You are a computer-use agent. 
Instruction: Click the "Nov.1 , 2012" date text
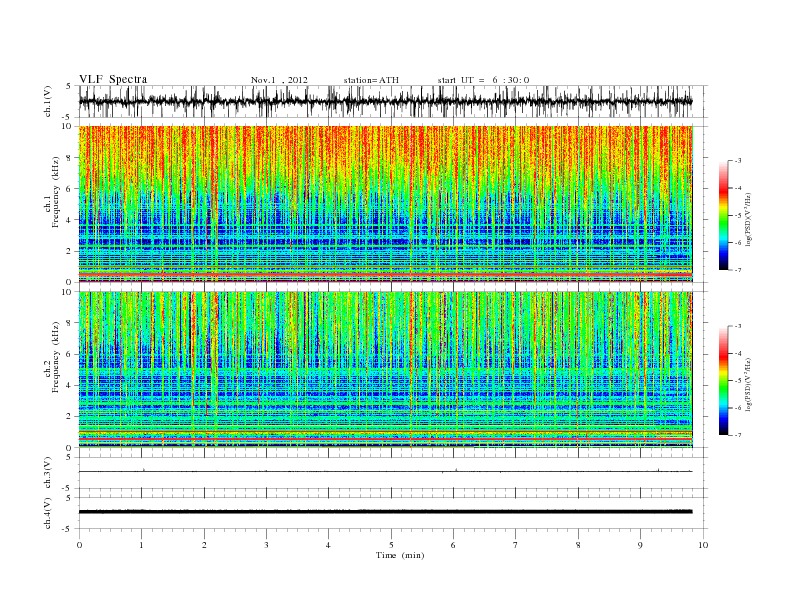tap(279, 80)
